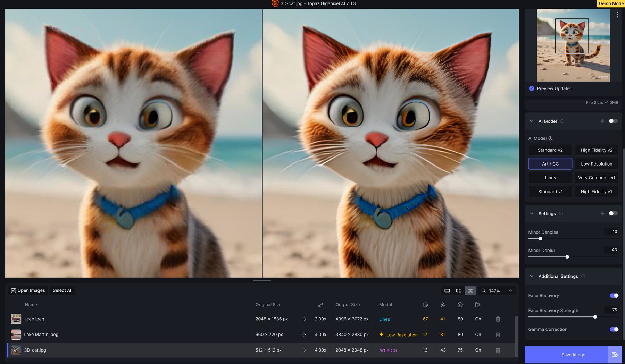Open the three-dot menu above preview thumbnail

(617, 15)
